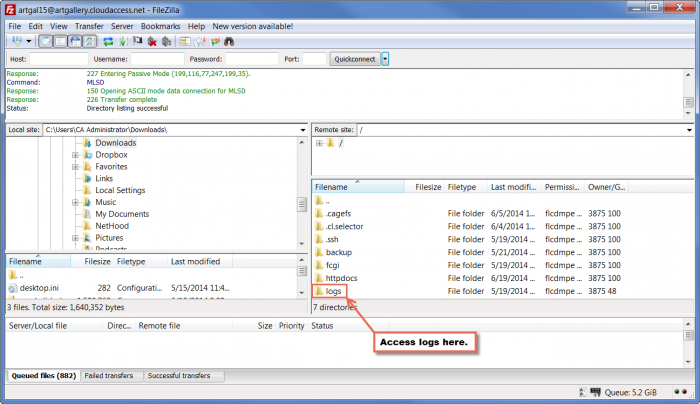Click the folder icon beside httpdocs
700x404 pixels.
(x=319, y=278)
